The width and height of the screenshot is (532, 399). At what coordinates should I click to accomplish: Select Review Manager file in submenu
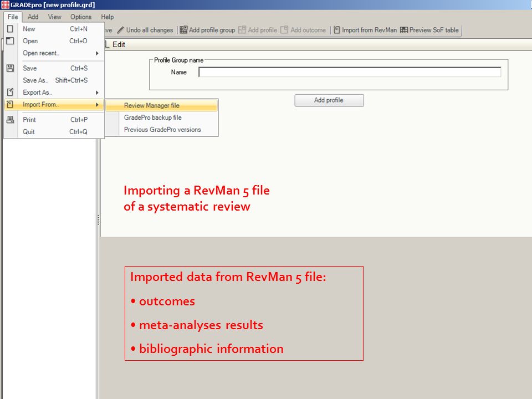161,105
